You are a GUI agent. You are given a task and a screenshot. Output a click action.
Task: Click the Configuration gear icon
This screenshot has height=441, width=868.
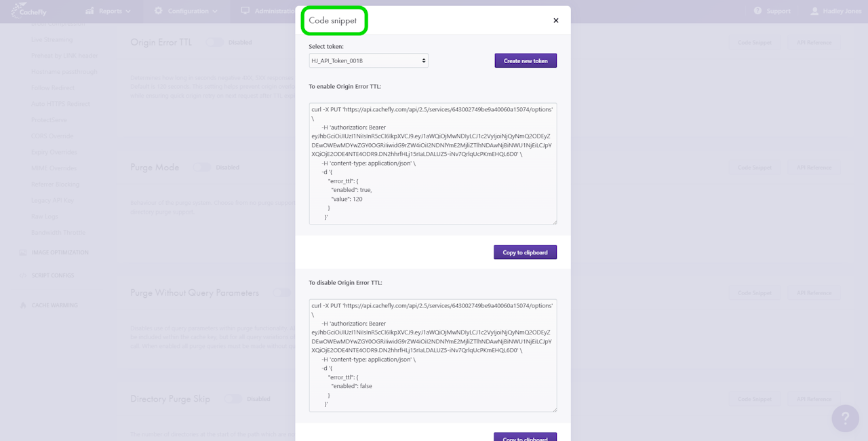(x=159, y=11)
